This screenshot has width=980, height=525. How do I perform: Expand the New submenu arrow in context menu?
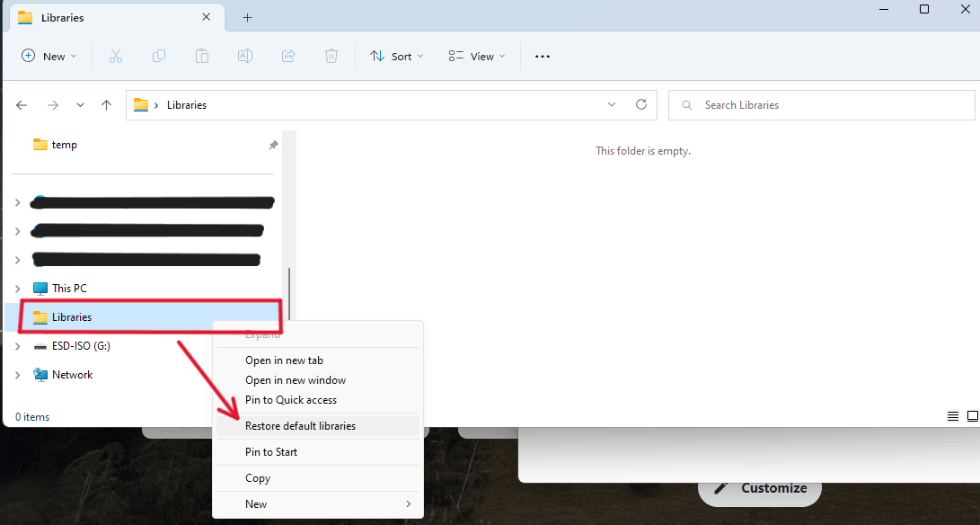tap(408, 503)
